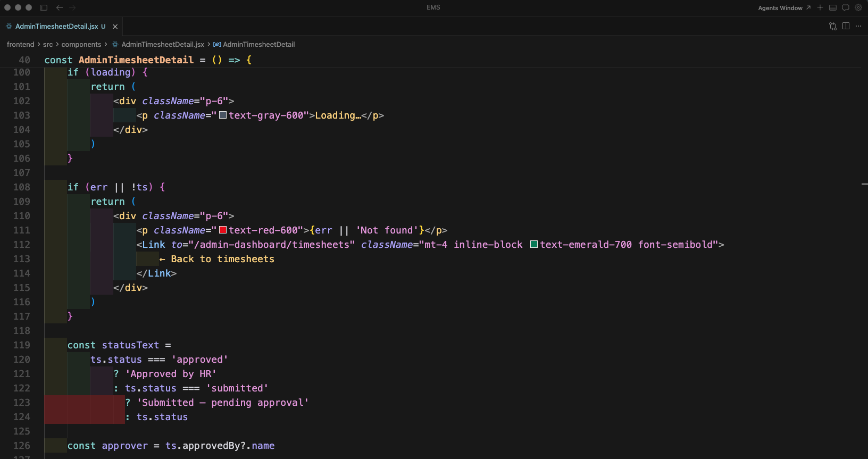868x459 pixels.
Task: Click the text-gray-600 color square
Action: point(223,115)
